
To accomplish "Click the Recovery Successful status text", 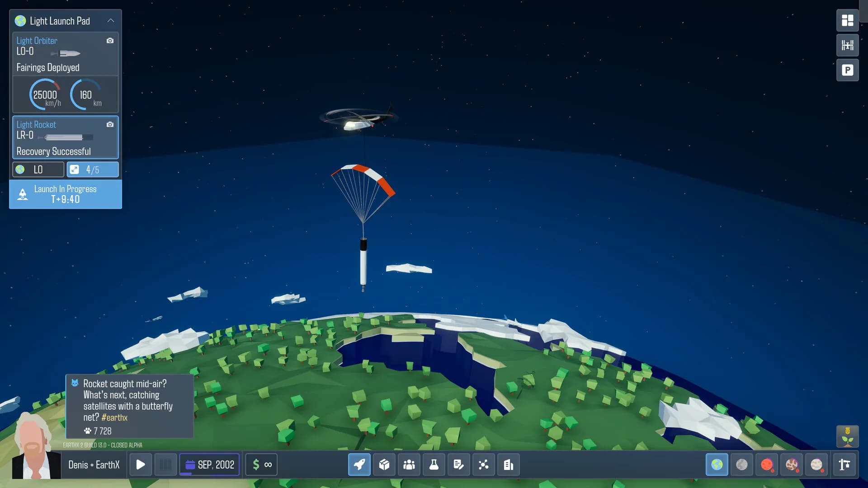I will [53, 151].
